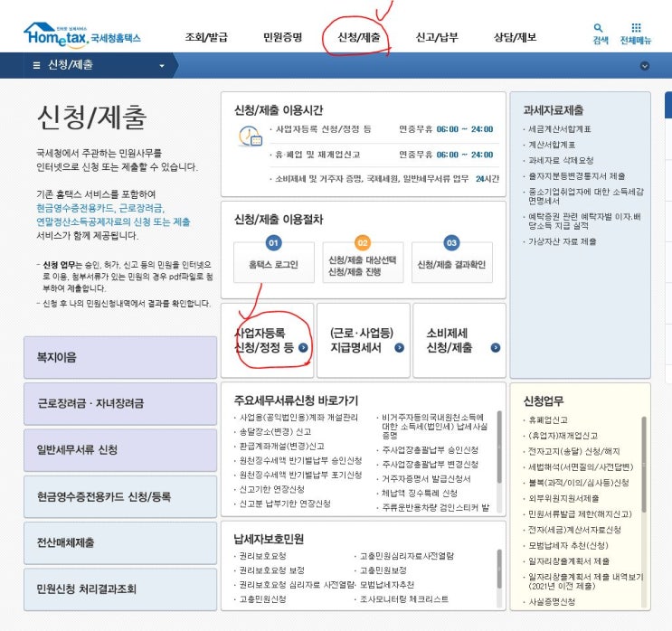This screenshot has width=672, height=631.
Task: Click arrow icon on 소비제세 신청/제출 card
Action: click(x=496, y=347)
